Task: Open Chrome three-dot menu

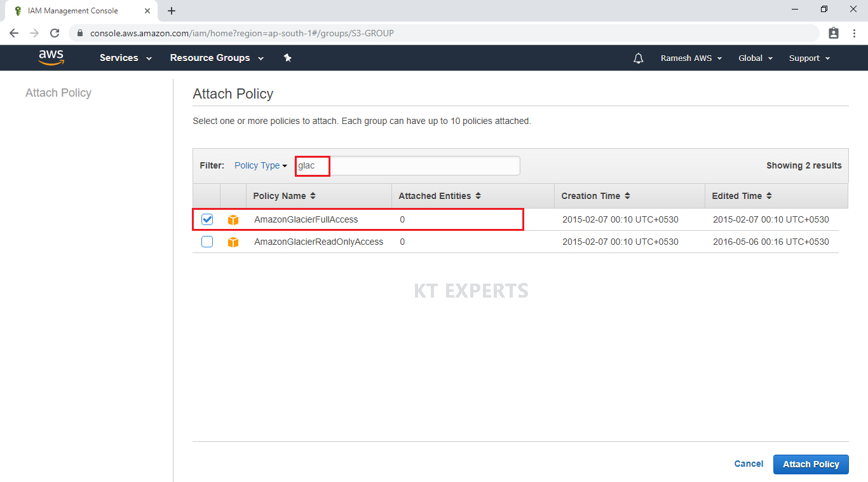Action: pos(854,33)
